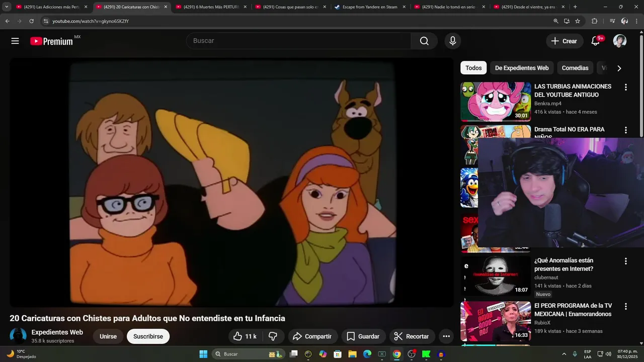Open LAS TURBIAS ANIMACIONES video thumbnail
The width and height of the screenshot is (644, 362).
click(496, 102)
